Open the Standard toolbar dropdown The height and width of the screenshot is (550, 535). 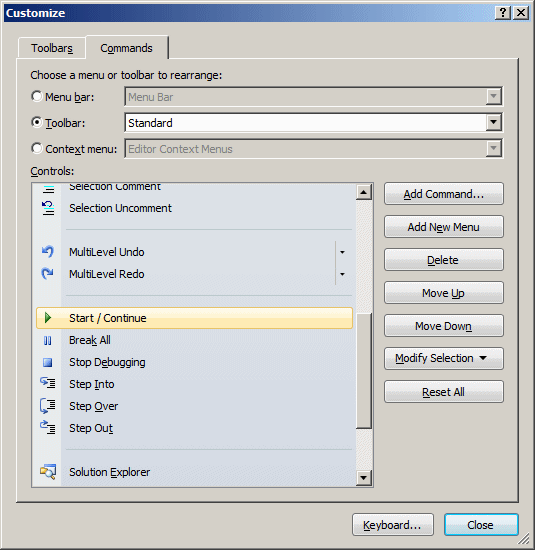point(494,122)
